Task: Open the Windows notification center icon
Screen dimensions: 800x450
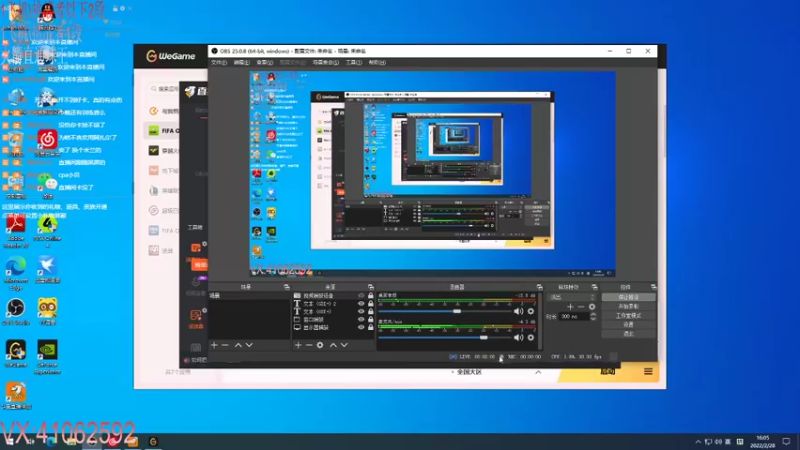Action: (786, 442)
